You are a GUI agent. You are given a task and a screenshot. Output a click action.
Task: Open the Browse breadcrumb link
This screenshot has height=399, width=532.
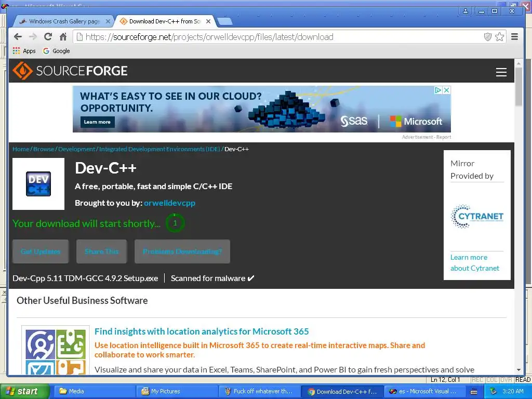[44, 149]
